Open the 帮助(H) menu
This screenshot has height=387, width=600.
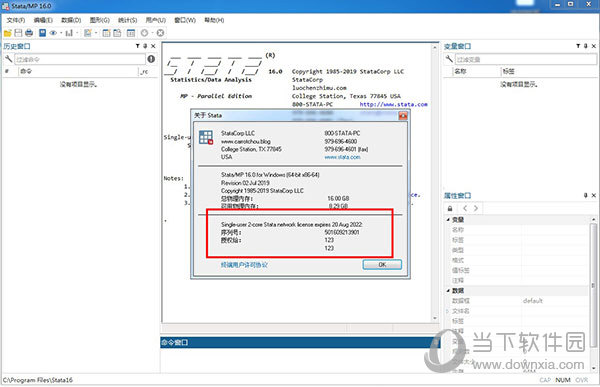pos(214,20)
